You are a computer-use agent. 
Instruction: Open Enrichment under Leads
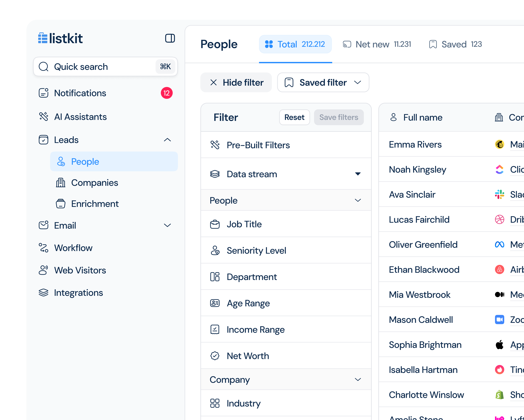click(x=95, y=204)
